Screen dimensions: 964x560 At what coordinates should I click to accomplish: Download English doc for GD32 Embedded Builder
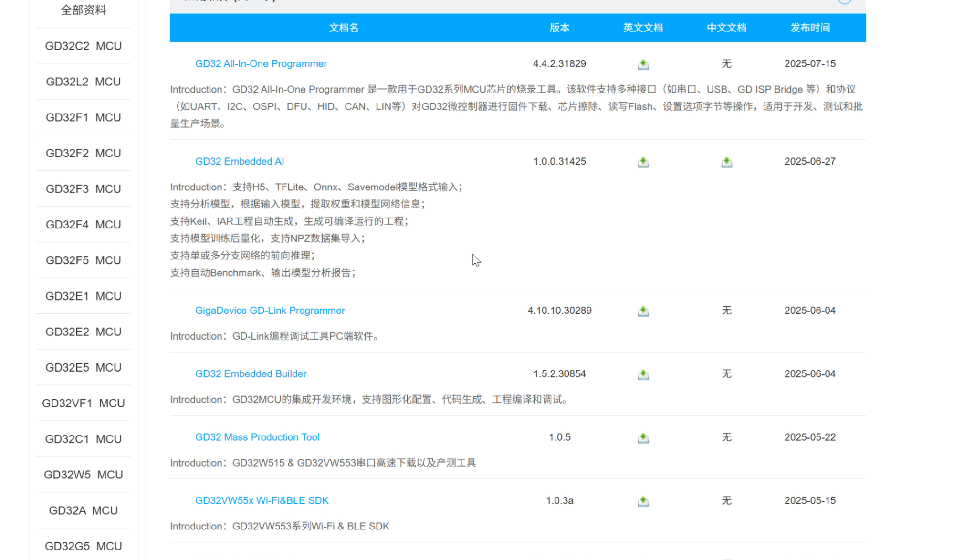pos(643,374)
